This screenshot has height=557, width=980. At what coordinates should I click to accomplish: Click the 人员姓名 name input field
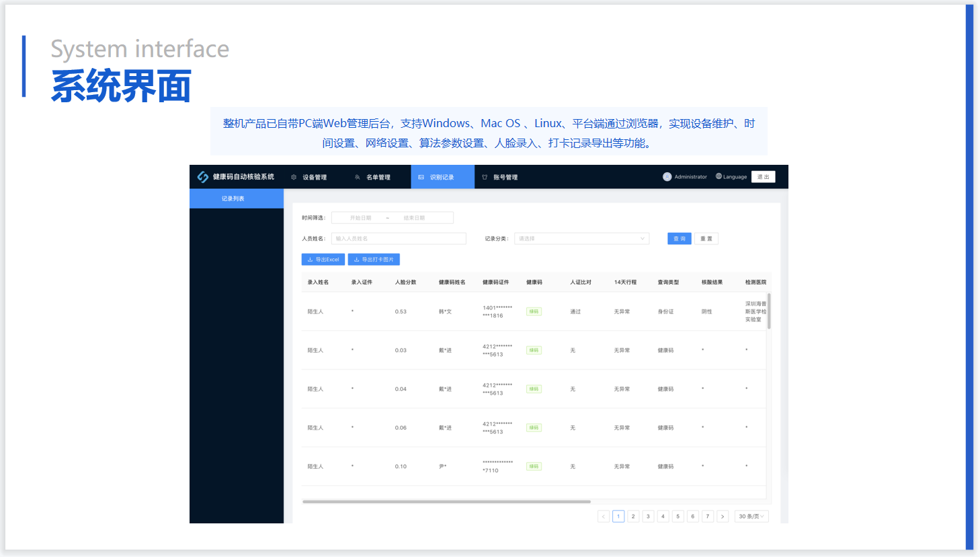399,239
